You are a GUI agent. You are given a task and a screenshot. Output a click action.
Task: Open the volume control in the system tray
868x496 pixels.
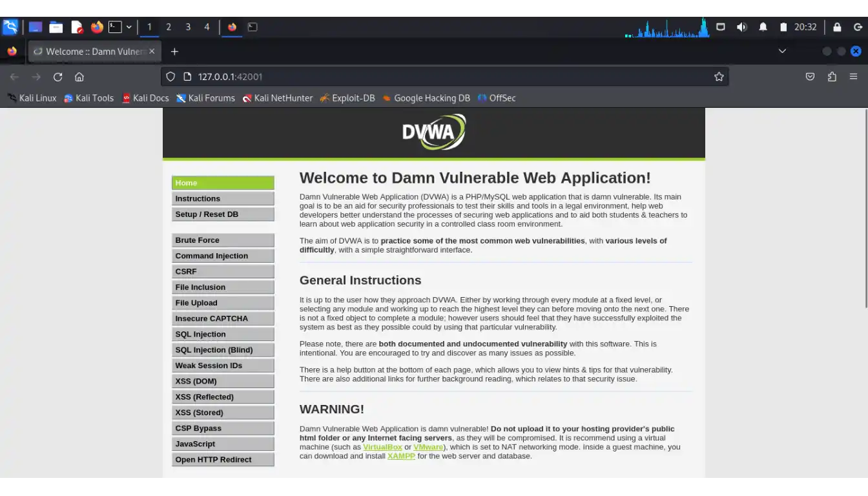pos(741,27)
